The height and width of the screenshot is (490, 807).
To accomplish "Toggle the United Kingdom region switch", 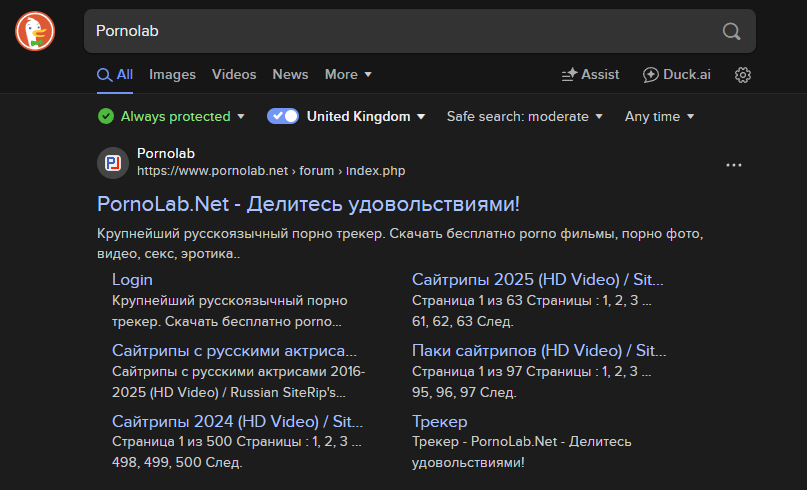I will coord(283,116).
